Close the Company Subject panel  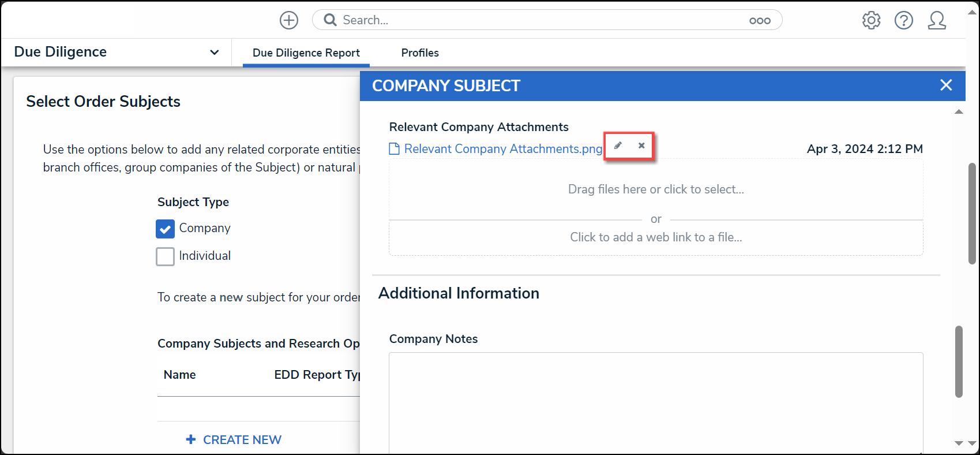pyautogui.click(x=946, y=85)
